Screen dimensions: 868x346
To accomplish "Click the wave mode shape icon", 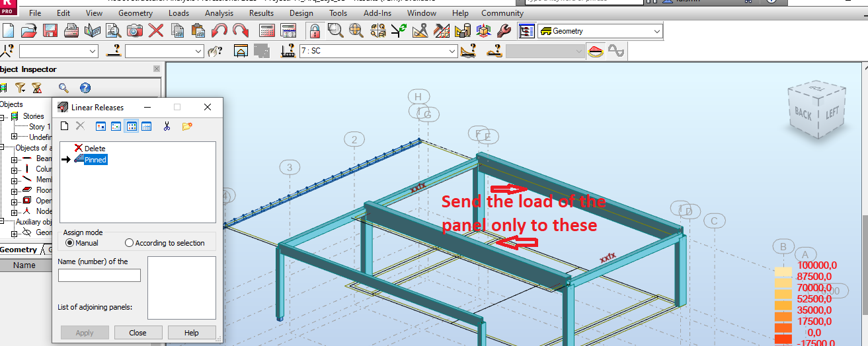I will tap(616, 51).
